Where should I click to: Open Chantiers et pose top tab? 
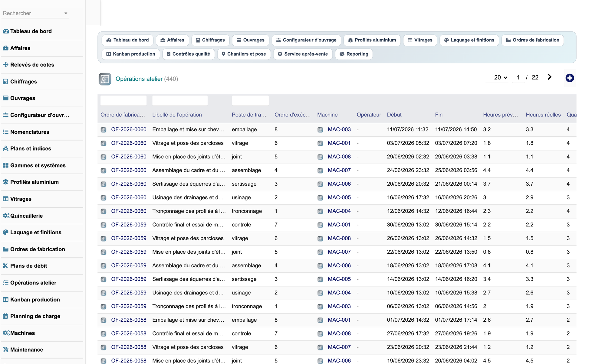[x=244, y=54]
